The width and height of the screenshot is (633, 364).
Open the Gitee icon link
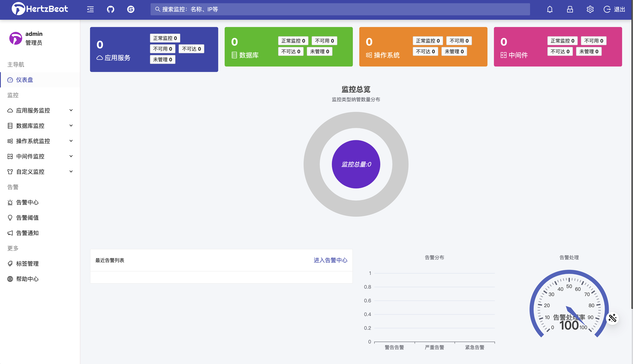click(131, 9)
